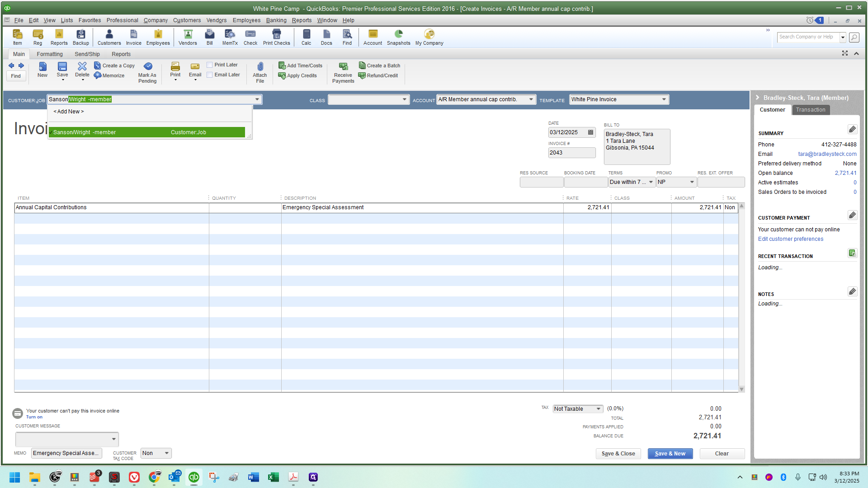Screen dimensions: 868x488
Task: Select Sanson/Wright -member from the customer list
Action: [147, 132]
